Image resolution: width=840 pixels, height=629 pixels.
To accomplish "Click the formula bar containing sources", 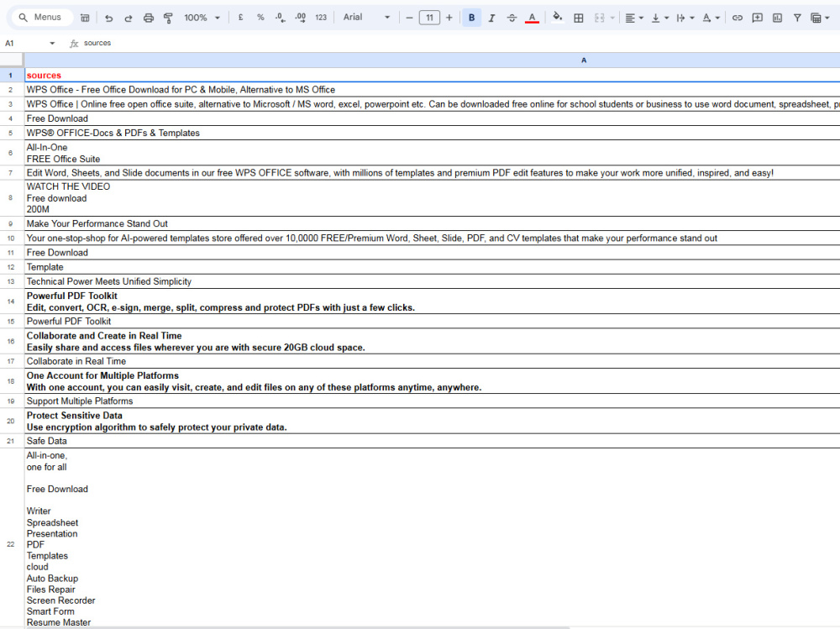I will (x=460, y=43).
